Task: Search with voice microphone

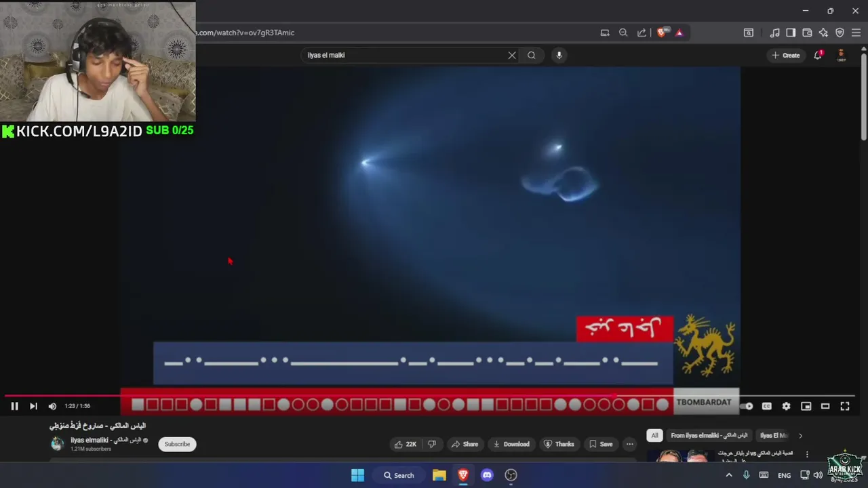Action: coord(559,56)
